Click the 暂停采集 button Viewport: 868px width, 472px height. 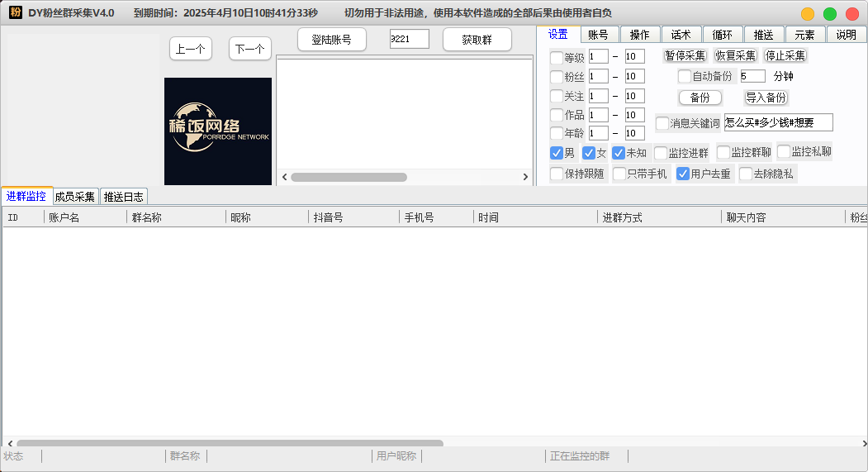tap(685, 55)
